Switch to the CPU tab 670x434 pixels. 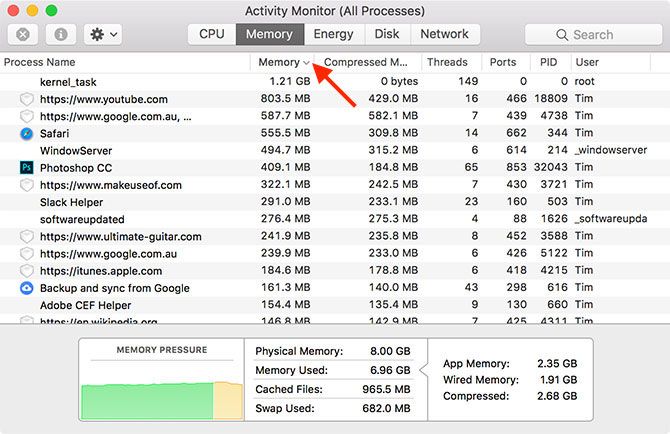click(212, 34)
